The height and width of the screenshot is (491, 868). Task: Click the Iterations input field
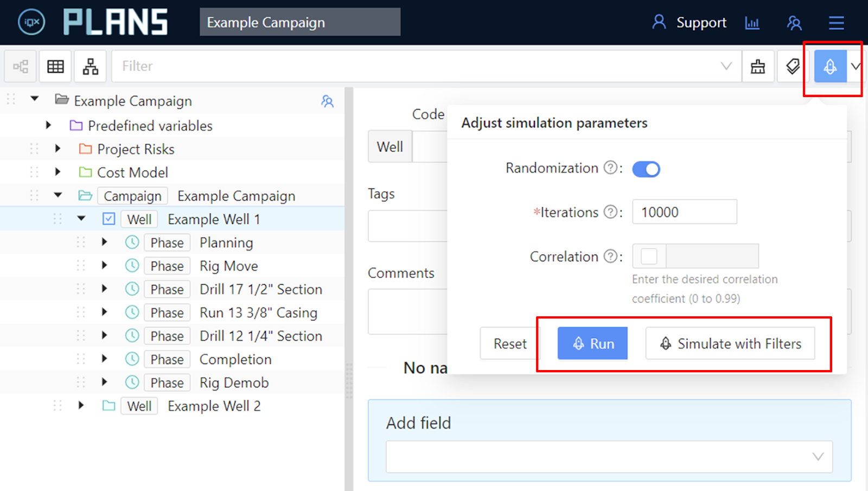685,212
